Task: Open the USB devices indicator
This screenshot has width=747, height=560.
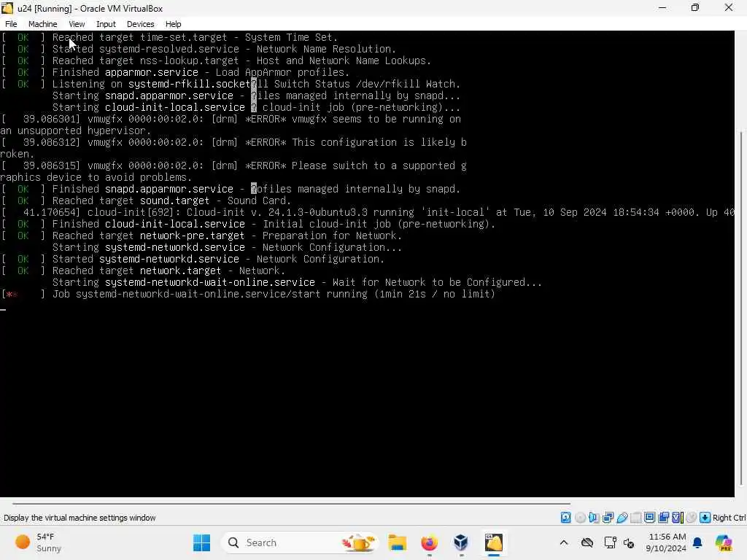Action: 622,518
